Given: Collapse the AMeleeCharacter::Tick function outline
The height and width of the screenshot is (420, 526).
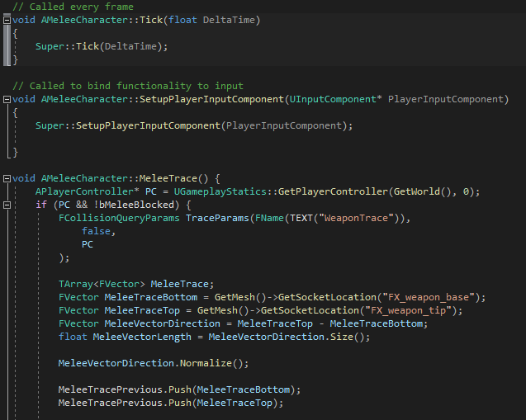Looking at the screenshot, I should pyautogui.click(x=7, y=20).
